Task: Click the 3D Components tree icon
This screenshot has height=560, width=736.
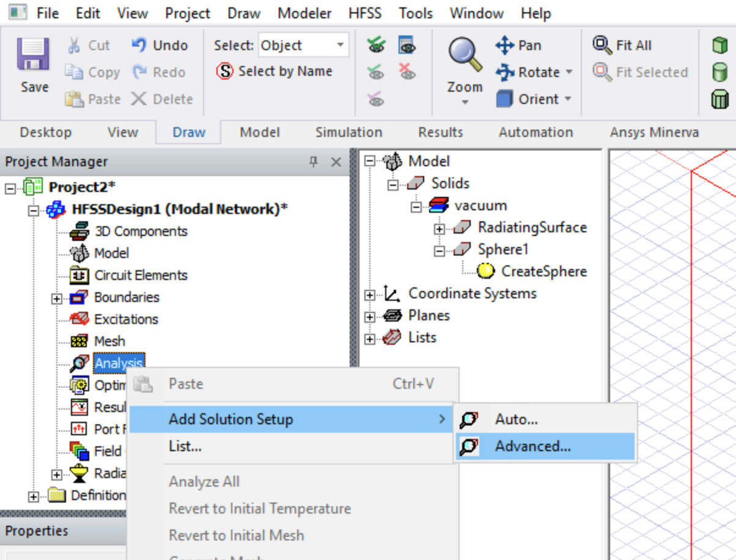Action: 79,231
